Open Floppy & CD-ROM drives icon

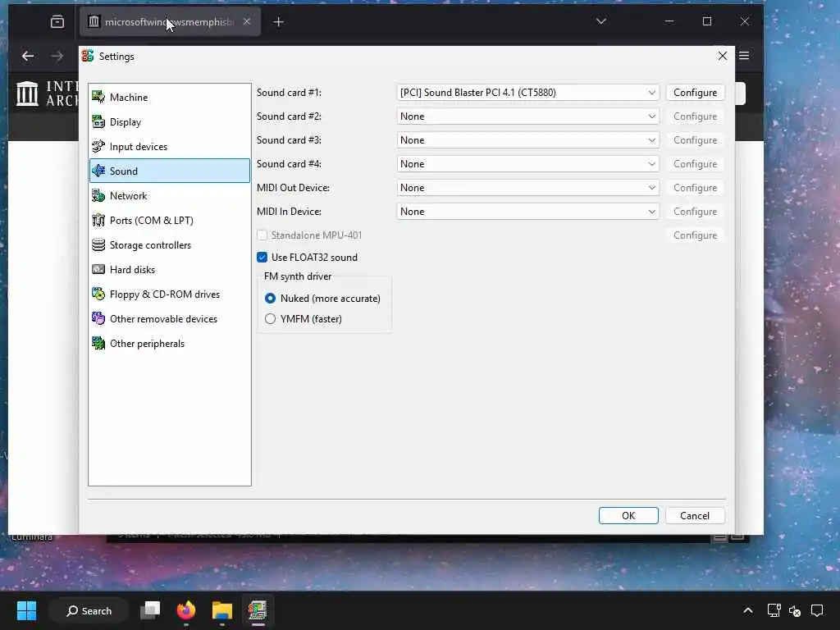pyautogui.click(x=98, y=294)
